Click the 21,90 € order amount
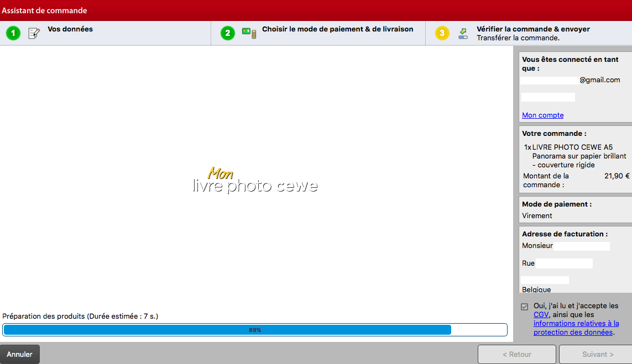This screenshot has width=632, height=364. 617,176
